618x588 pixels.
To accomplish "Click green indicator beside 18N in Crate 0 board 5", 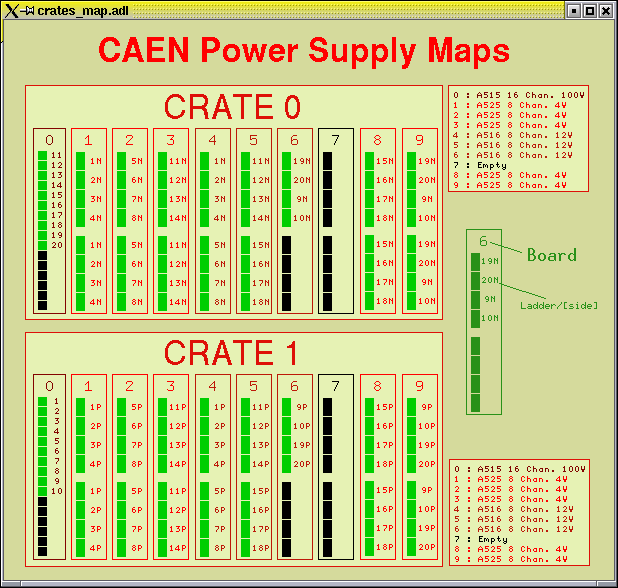I will [246, 302].
